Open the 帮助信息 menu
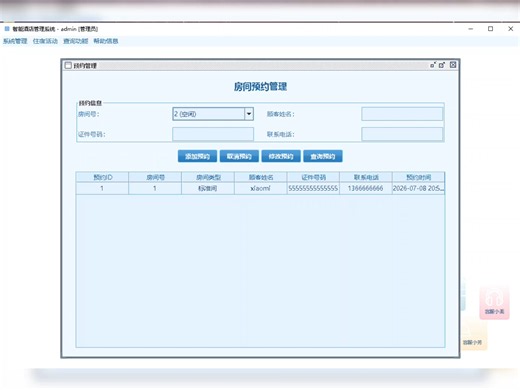 106,41
